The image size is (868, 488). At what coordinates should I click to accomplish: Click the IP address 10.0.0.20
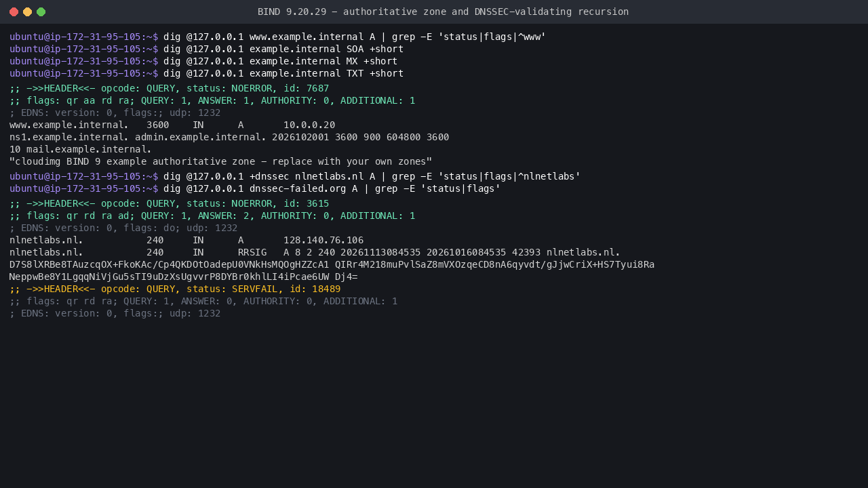(309, 125)
